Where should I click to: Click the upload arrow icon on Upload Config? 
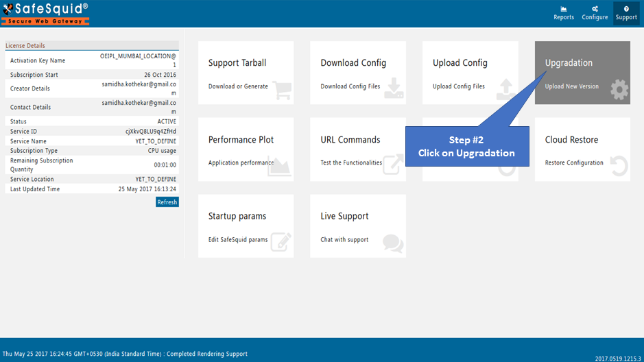(506, 89)
